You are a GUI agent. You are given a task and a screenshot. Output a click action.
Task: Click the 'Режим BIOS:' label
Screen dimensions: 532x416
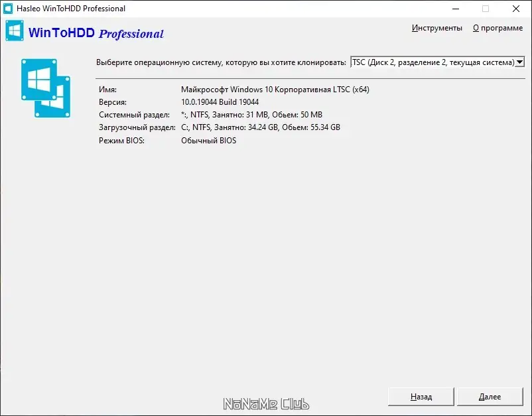pyautogui.click(x=121, y=141)
